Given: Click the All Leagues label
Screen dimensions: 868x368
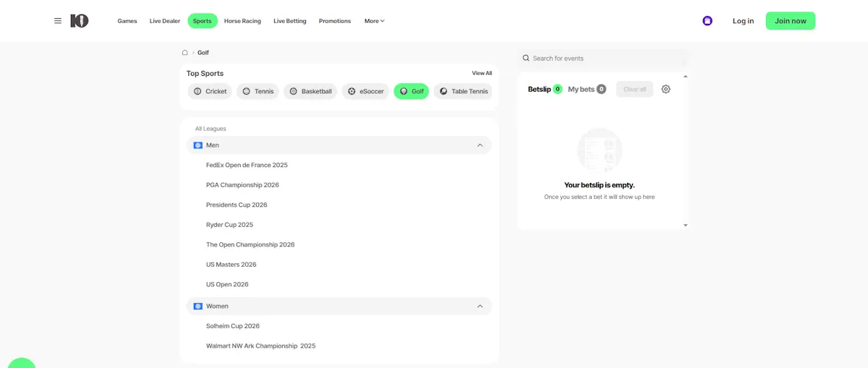Looking at the screenshot, I should pyautogui.click(x=210, y=129).
